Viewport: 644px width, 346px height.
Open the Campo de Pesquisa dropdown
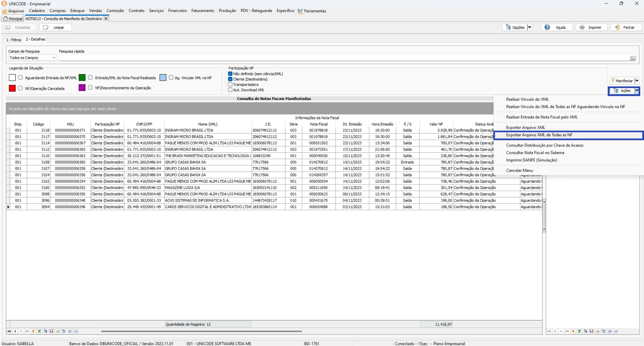(54, 58)
